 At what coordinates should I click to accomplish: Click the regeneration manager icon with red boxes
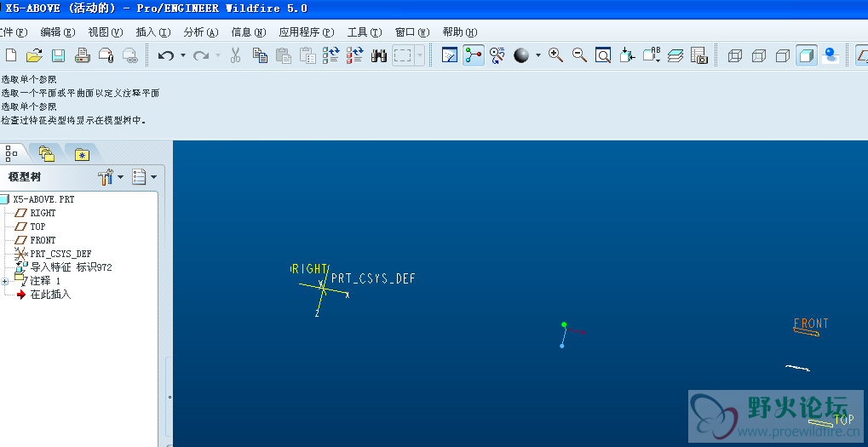click(355, 55)
